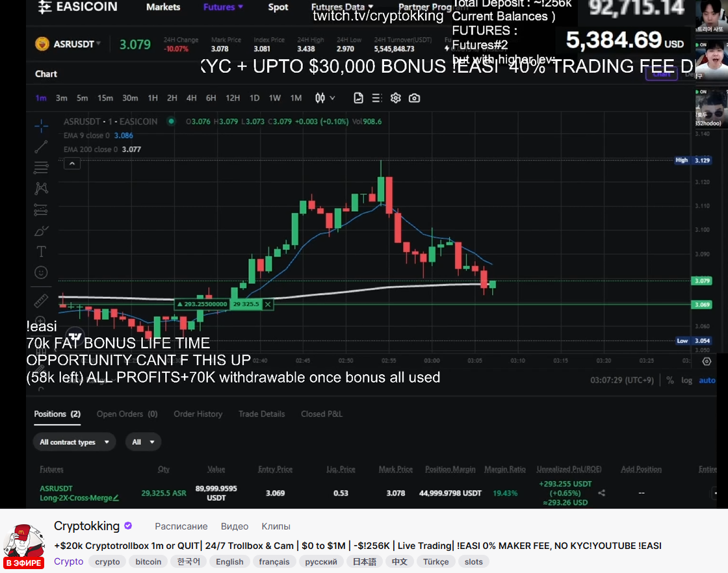This screenshot has width=728, height=573.
Task: Click the share icon in ASRUSDT position row
Action: coord(602,492)
